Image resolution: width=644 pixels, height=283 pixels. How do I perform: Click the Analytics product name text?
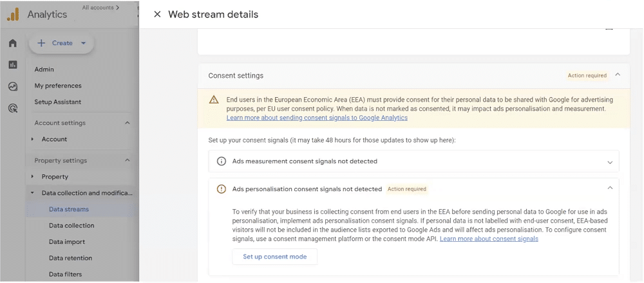(47, 14)
